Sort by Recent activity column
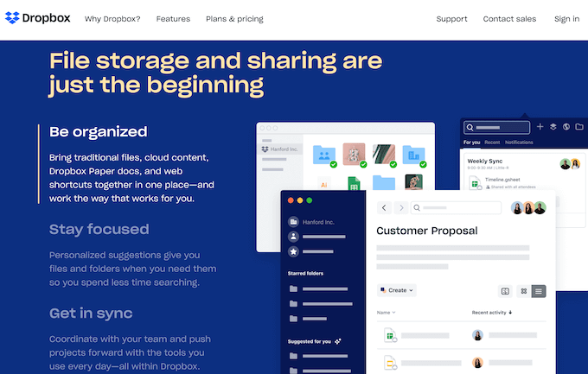 tap(492, 313)
